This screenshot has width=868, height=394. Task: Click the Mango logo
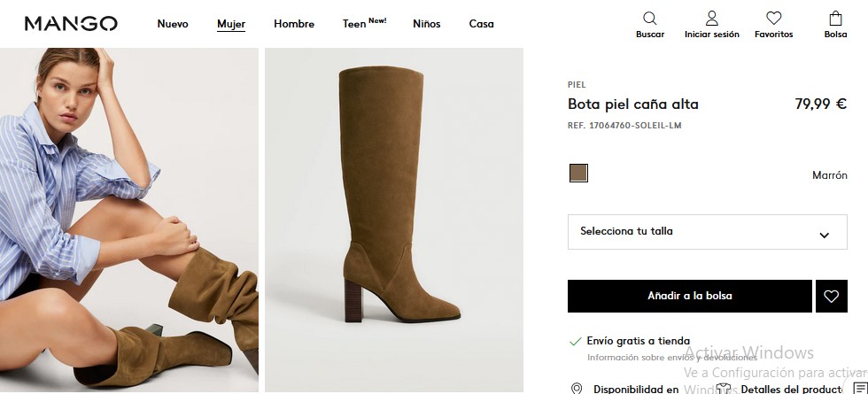[71, 24]
